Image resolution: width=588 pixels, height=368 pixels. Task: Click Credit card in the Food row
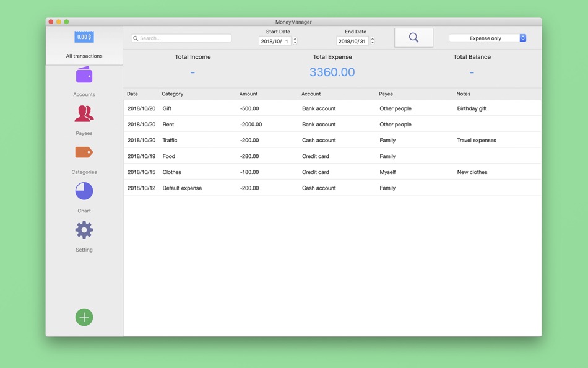316,156
